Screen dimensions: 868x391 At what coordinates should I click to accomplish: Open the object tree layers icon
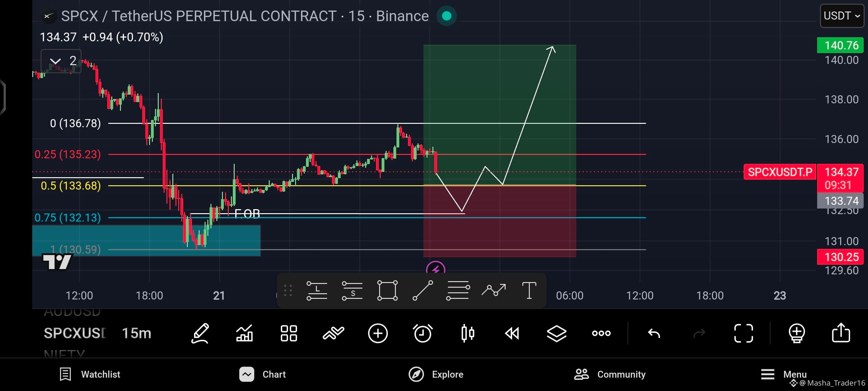tap(556, 333)
